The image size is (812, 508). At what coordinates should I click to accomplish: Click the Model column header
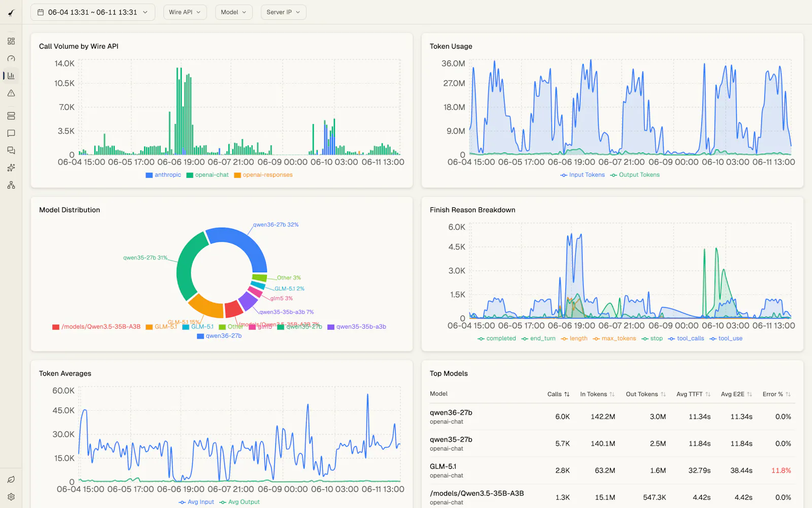pyautogui.click(x=438, y=394)
